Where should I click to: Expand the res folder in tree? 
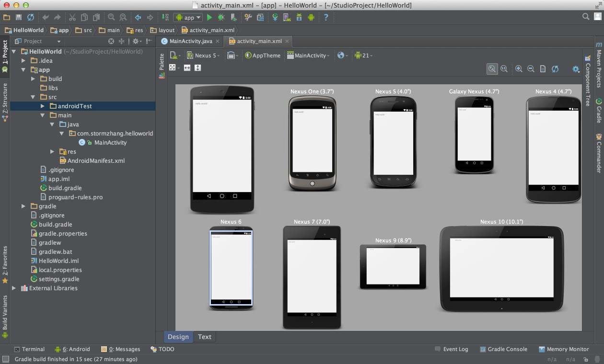click(52, 152)
